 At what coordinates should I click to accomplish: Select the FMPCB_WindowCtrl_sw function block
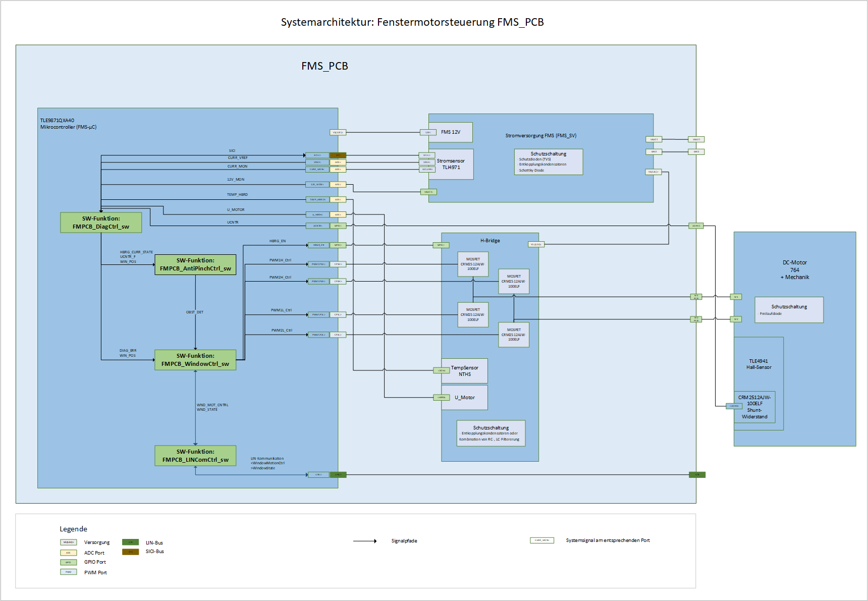195,360
